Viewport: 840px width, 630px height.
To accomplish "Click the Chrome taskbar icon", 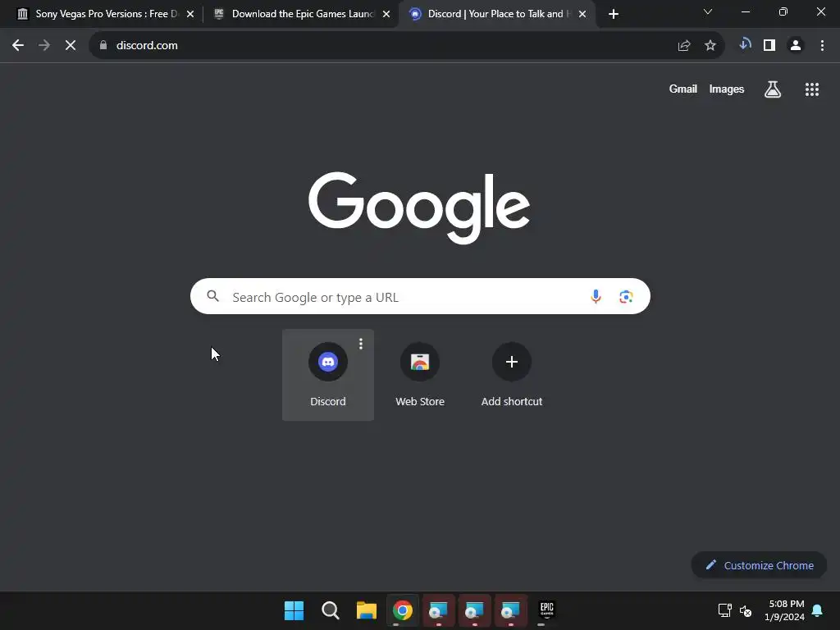I will (402, 610).
